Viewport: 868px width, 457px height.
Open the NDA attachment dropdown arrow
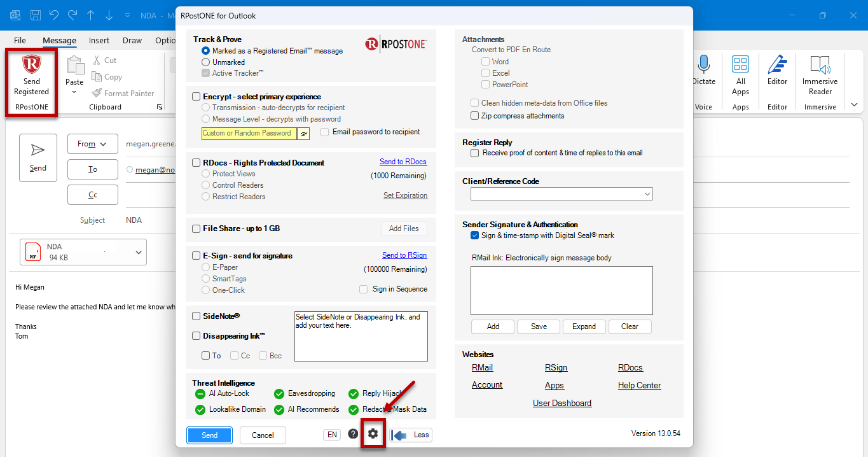click(x=139, y=253)
